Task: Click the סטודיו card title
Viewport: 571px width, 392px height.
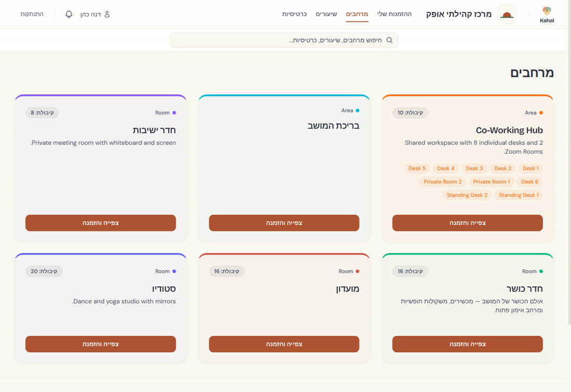Action: [164, 289]
